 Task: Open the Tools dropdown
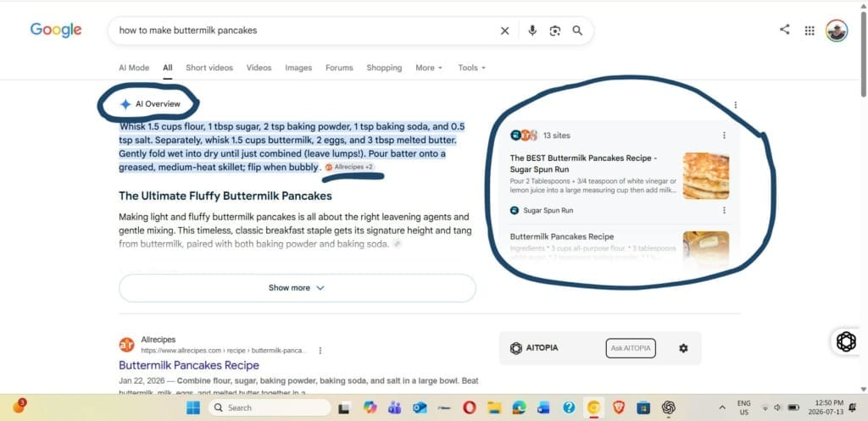click(x=471, y=68)
